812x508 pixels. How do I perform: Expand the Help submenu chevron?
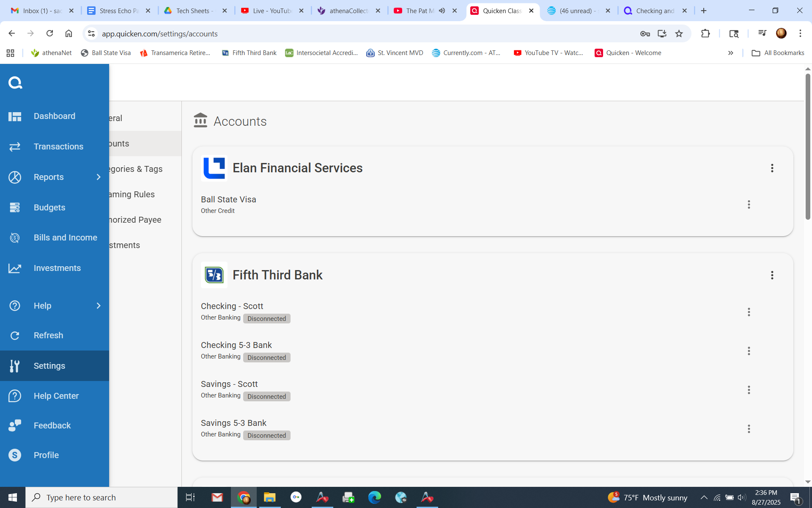pyautogui.click(x=99, y=306)
